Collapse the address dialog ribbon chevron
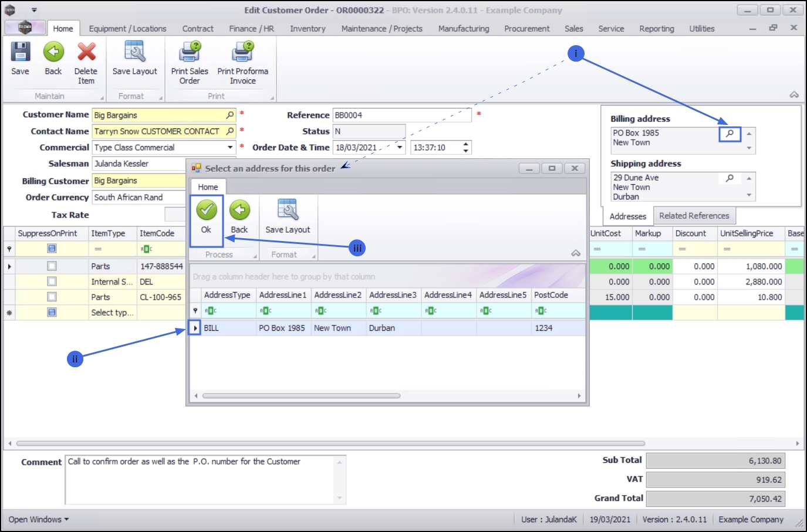The height and width of the screenshot is (532, 807). click(x=576, y=253)
